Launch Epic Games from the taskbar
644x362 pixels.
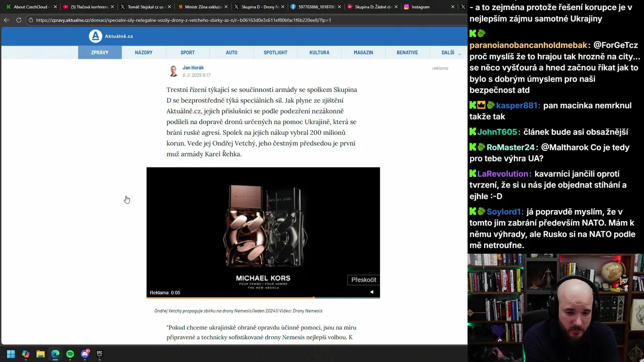(100, 354)
